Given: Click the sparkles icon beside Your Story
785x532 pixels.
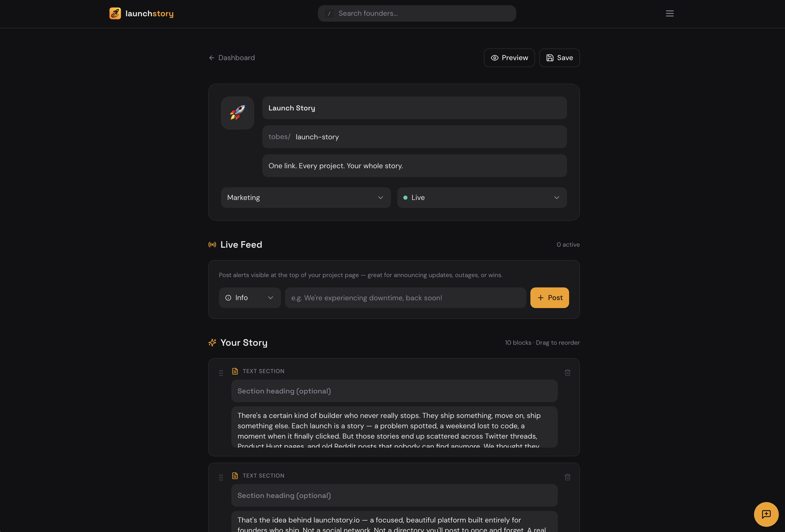Looking at the screenshot, I should (212, 342).
